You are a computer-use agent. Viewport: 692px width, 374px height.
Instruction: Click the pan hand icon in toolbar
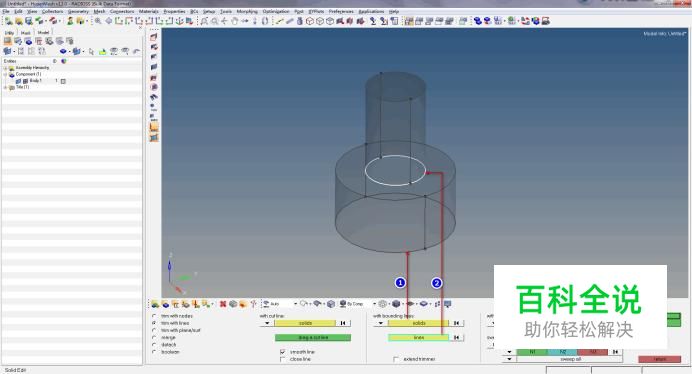(x=235, y=21)
